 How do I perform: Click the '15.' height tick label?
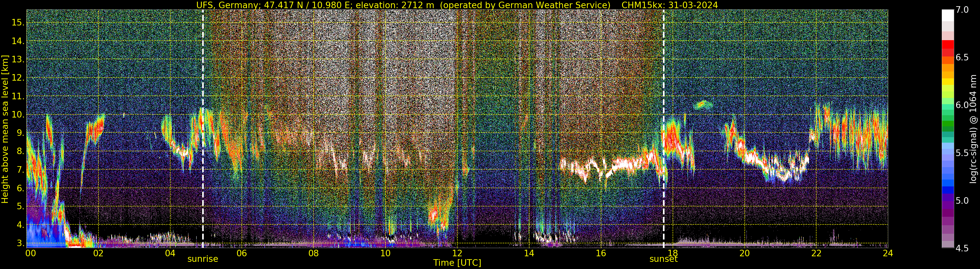click(18, 23)
